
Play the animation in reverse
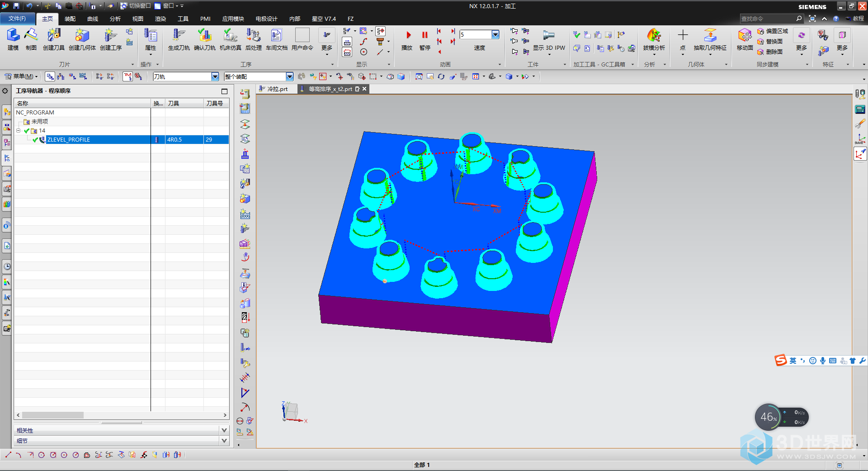[439, 52]
